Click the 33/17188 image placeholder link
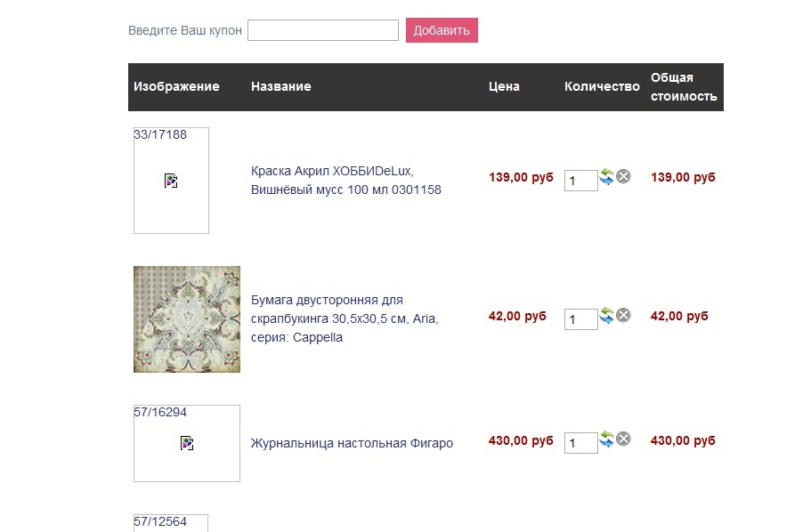 pos(171,181)
